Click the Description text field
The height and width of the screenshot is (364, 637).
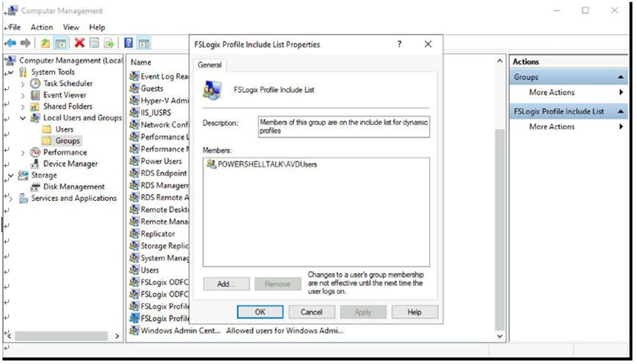pyautogui.click(x=344, y=126)
